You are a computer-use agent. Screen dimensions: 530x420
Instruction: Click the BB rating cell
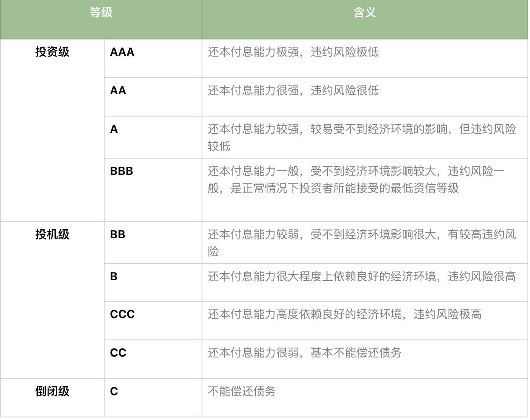[118, 234]
